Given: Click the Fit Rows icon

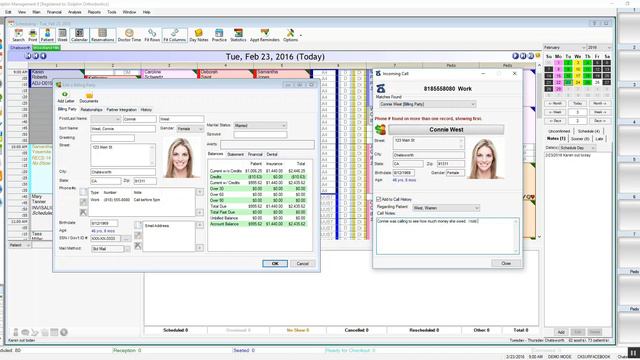Looking at the screenshot, I should (x=152, y=35).
